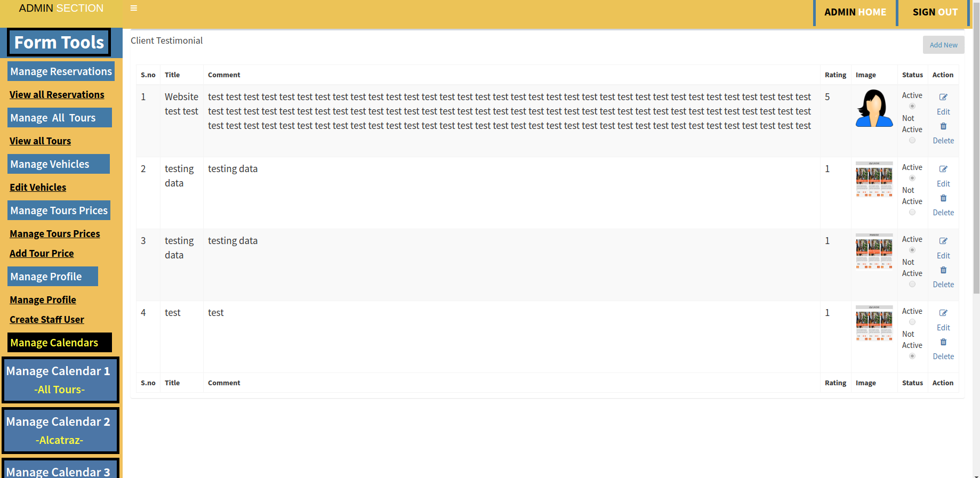Open the View all Reservations link
Viewport: 980px width, 478px height.
(57, 95)
